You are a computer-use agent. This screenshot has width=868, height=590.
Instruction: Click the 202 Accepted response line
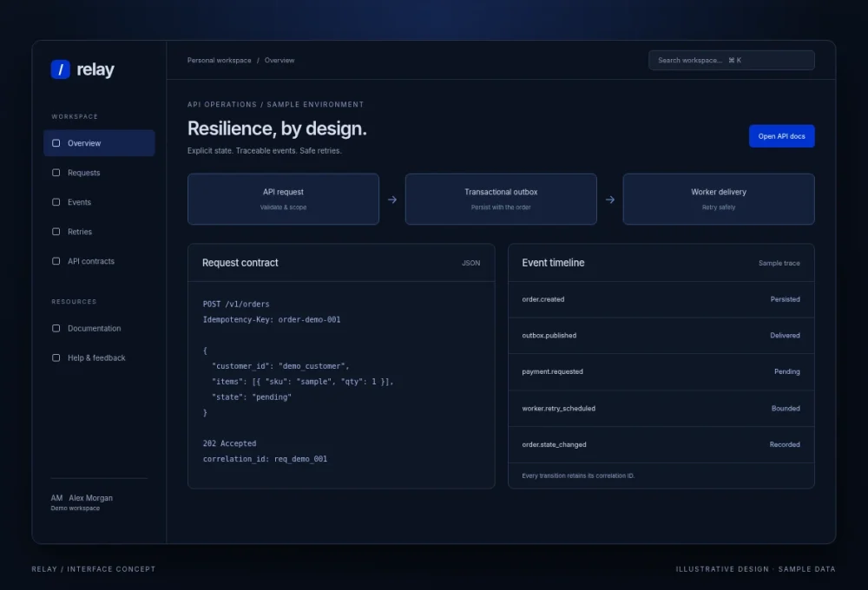[229, 443]
